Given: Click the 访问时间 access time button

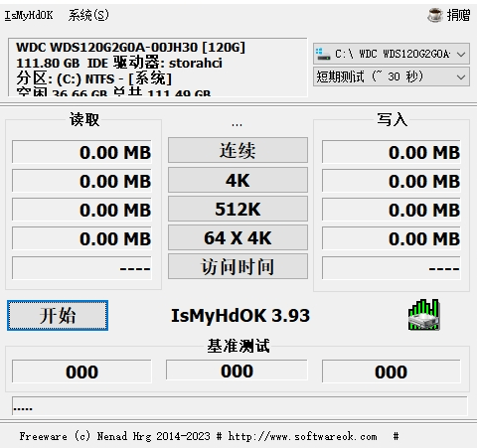Looking at the screenshot, I should click(x=238, y=266).
